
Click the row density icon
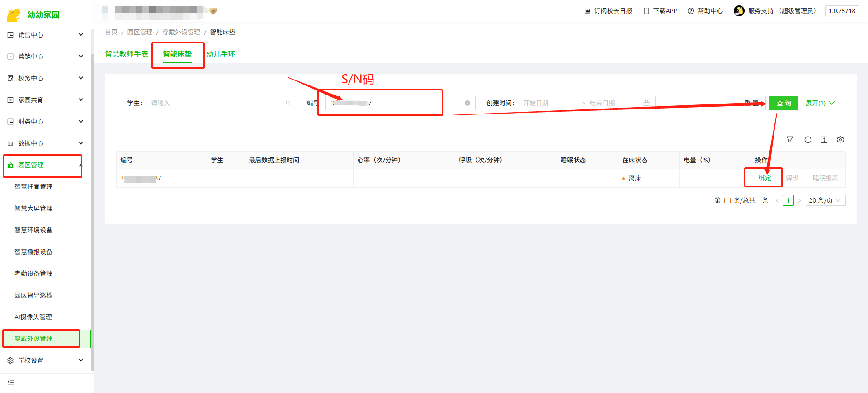[x=824, y=140]
